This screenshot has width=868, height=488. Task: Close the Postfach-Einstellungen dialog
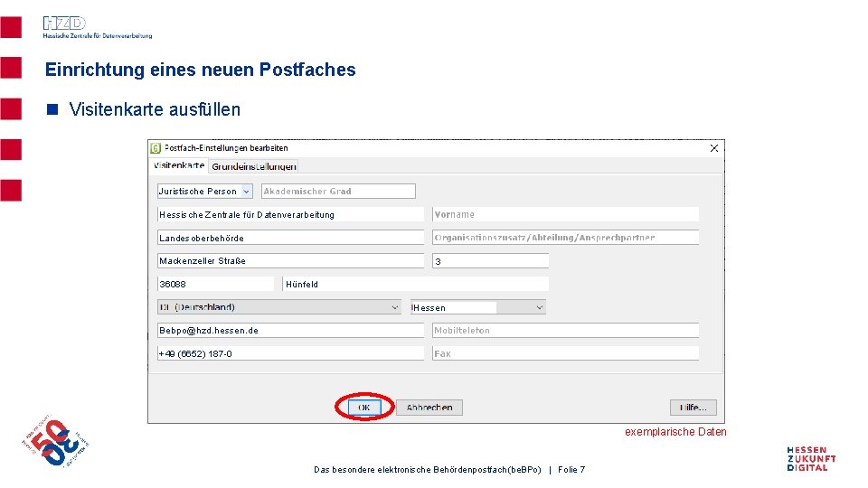[x=714, y=148]
